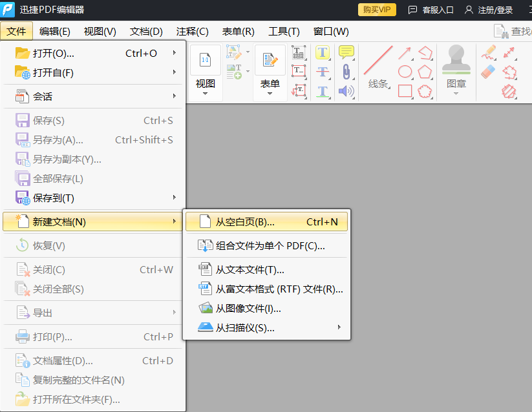The height and width of the screenshot is (412, 532).
Task: Click the edit content tool icon
Action: [234, 52]
